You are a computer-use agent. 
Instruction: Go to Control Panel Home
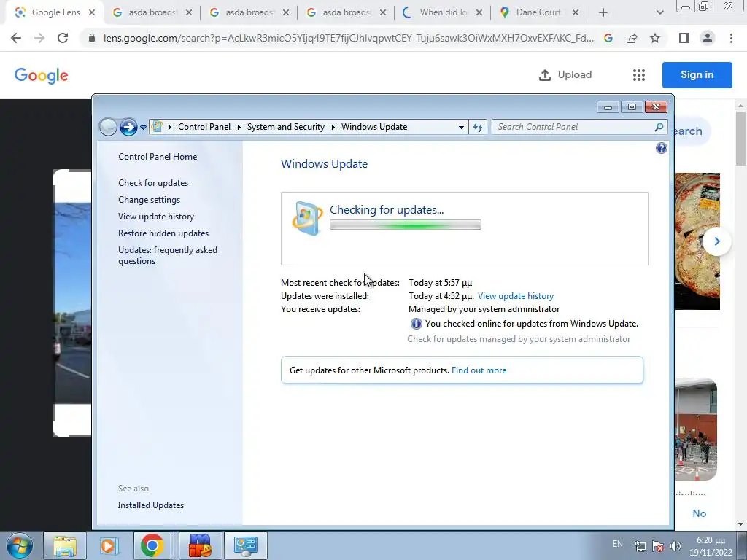pos(158,156)
